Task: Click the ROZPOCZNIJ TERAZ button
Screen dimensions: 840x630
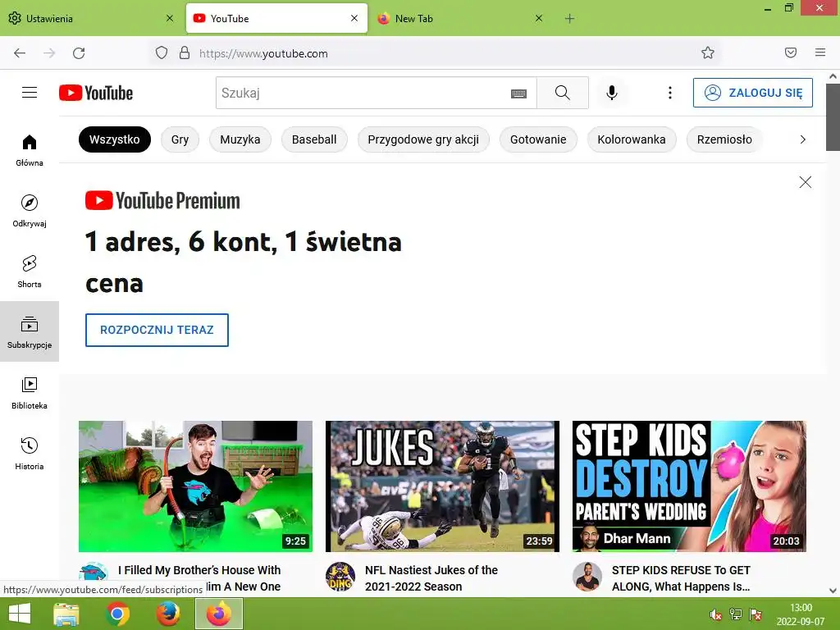Action: pyautogui.click(x=157, y=330)
